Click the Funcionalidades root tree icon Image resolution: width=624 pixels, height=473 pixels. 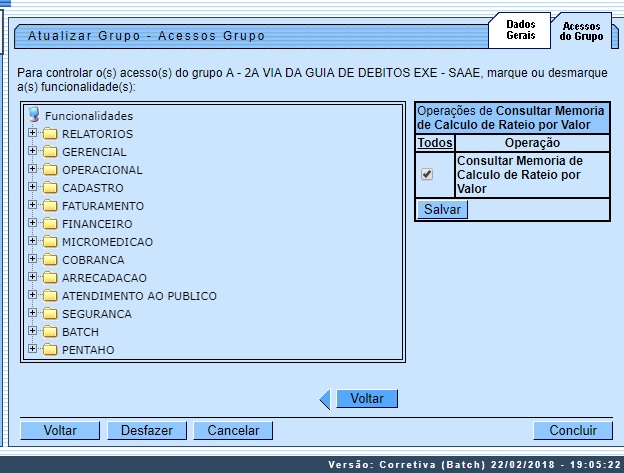click(x=34, y=115)
